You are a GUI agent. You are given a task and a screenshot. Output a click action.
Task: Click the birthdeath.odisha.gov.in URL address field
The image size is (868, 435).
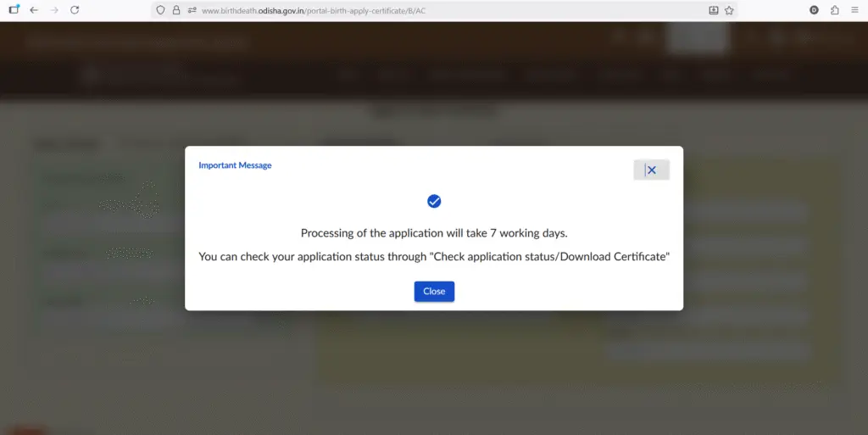click(424, 10)
